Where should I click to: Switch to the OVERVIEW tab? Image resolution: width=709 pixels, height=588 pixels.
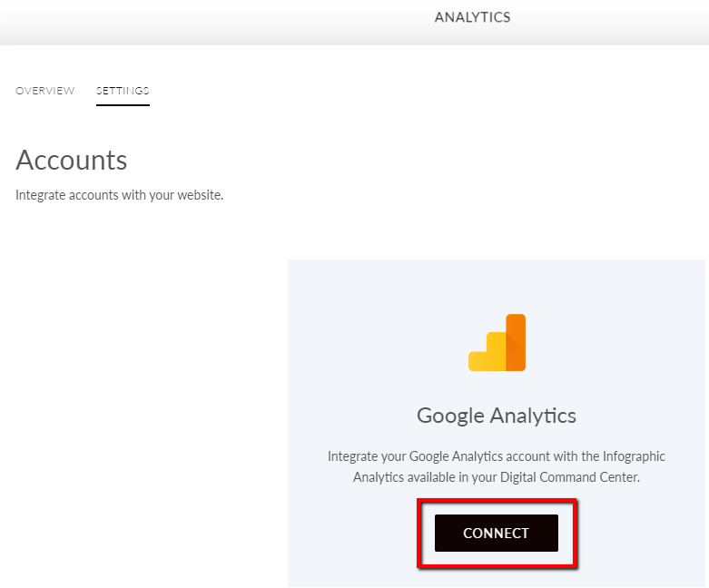(x=44, y=91)
